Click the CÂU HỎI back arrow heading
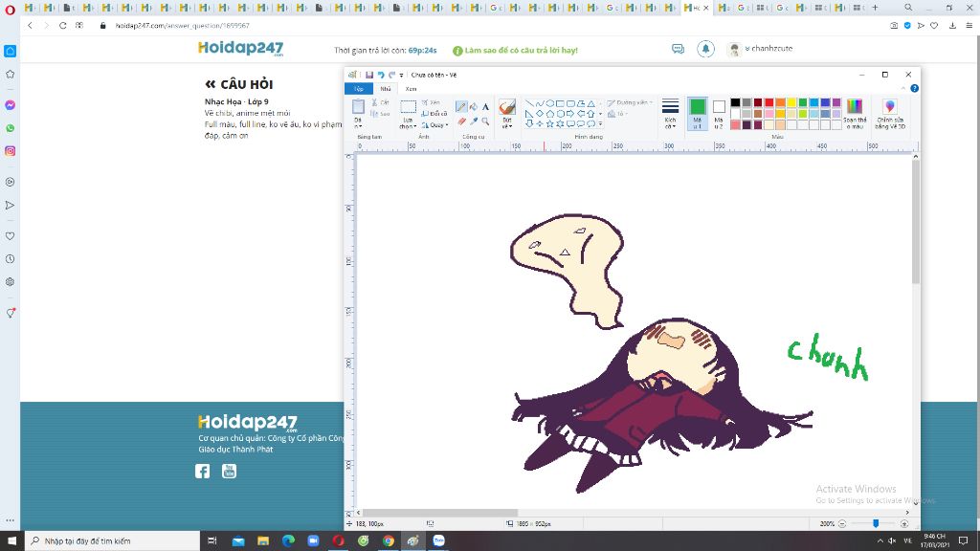 (x=238, y=84)
